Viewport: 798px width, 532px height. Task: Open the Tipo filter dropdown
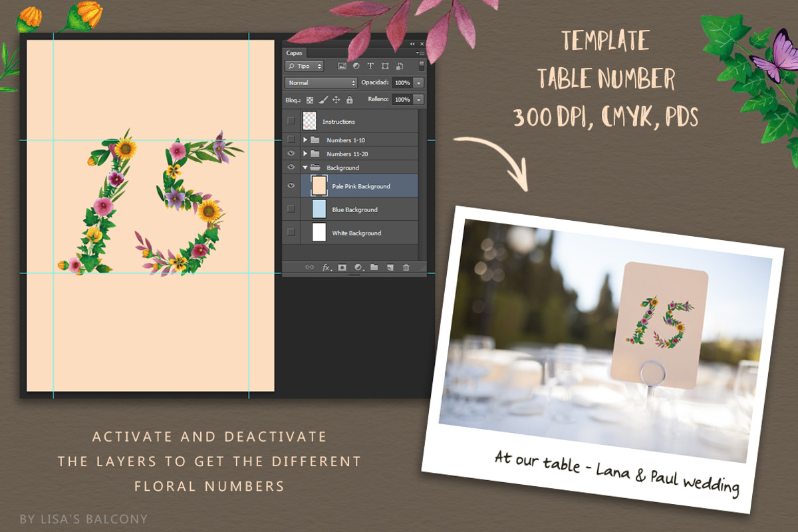pyautogui.click(x=304, y=66)
